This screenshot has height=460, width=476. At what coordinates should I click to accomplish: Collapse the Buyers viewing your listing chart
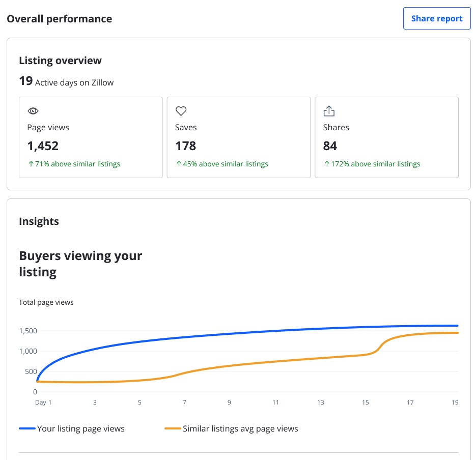[x=80, y=263]
